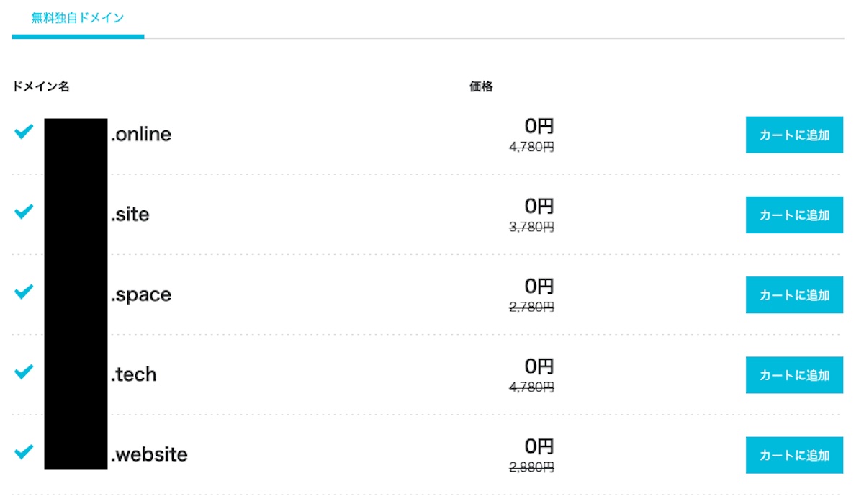Add the .space domain to cart
Image resolution: width=864 pixels, height=504 pixels.
click(x=794, y=294)
